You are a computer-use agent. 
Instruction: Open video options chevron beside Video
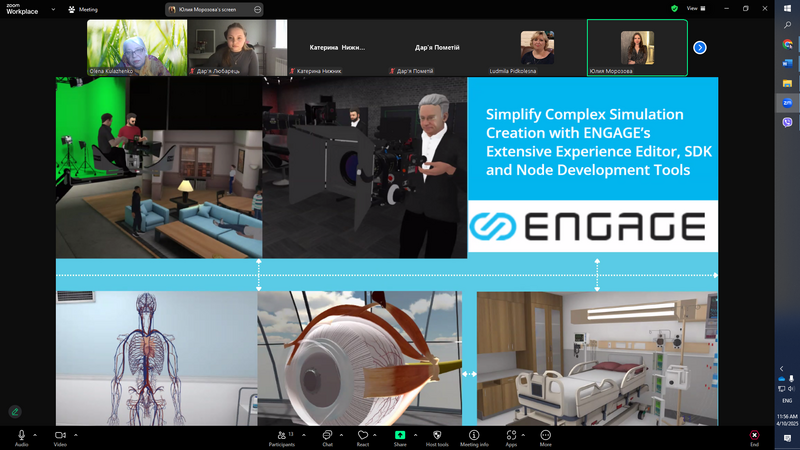click(76, 435)
